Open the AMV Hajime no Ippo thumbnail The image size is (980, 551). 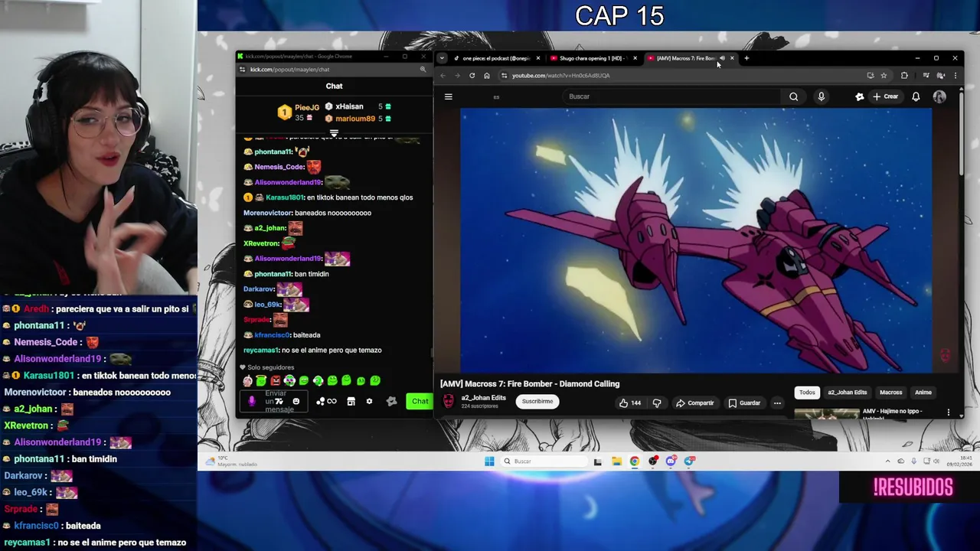tap(827, 413)
